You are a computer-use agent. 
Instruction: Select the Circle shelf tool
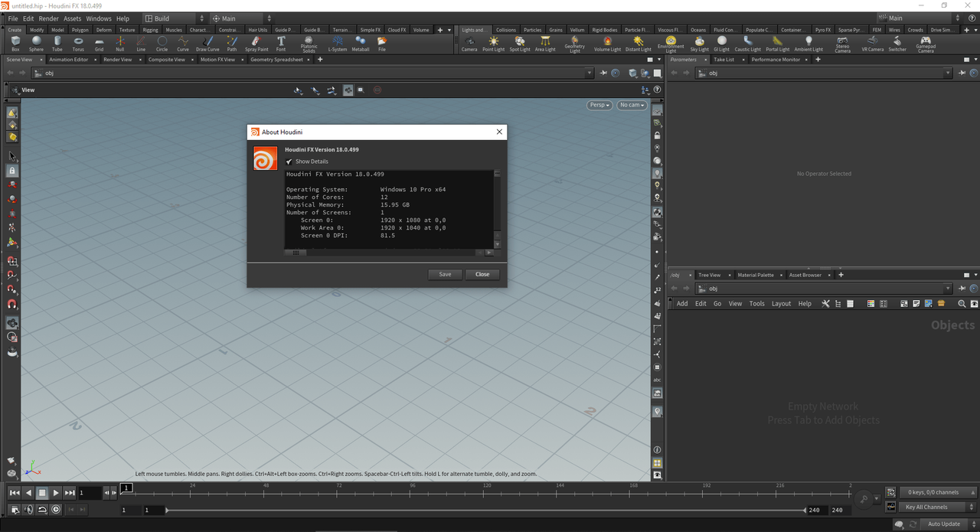point(162,44)
